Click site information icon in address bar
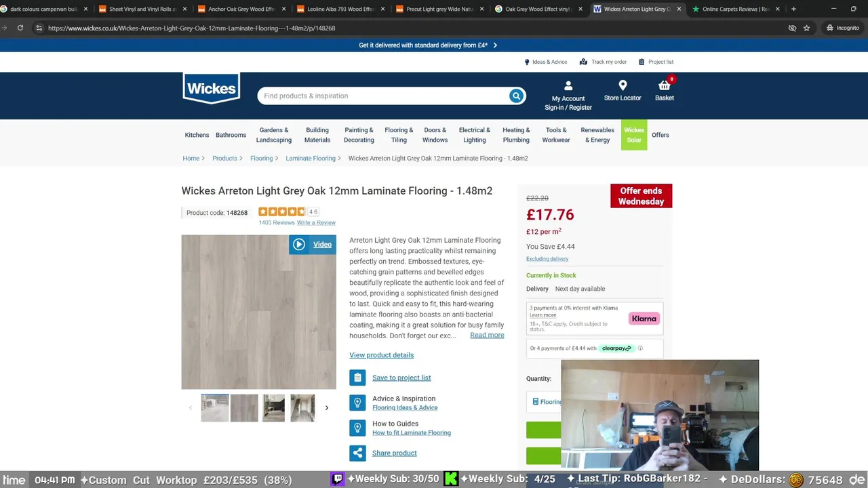This screenshot has height=488, width=868. (39, 28)
